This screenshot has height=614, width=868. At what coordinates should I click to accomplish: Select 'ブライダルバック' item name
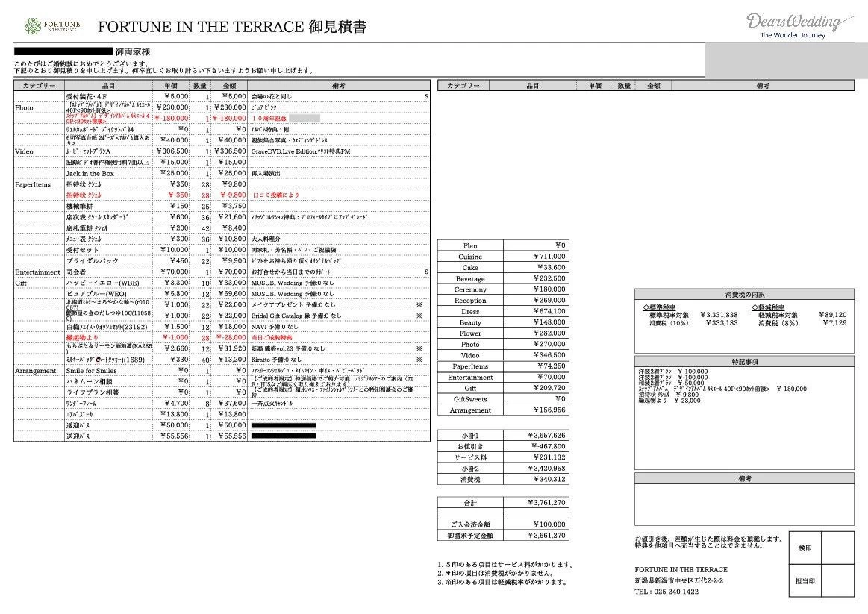92,260
